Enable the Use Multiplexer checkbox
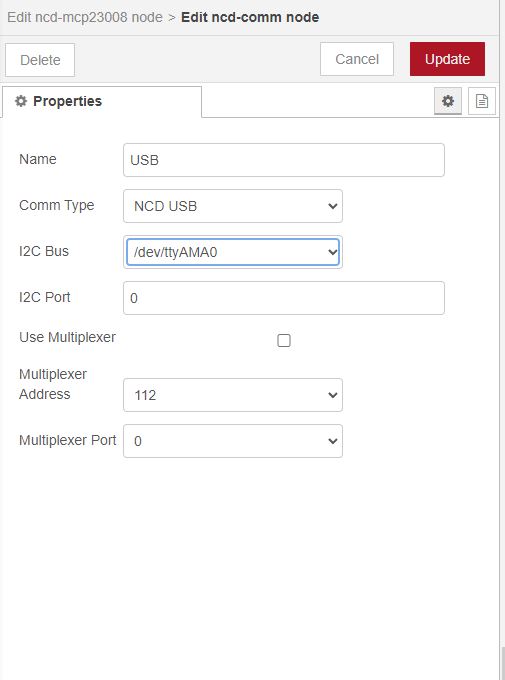The height and width of the screenshot is (680, 505). click(284, 340)
